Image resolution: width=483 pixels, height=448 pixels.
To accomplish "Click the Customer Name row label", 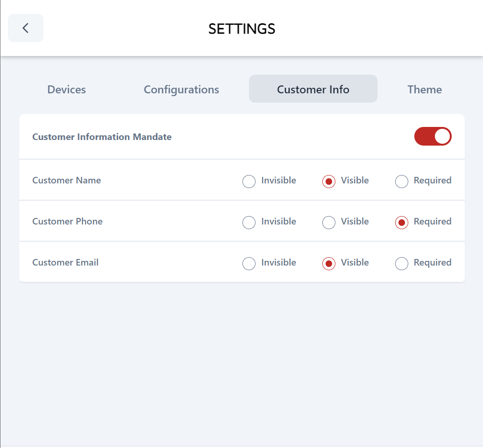I will (66, 180).
